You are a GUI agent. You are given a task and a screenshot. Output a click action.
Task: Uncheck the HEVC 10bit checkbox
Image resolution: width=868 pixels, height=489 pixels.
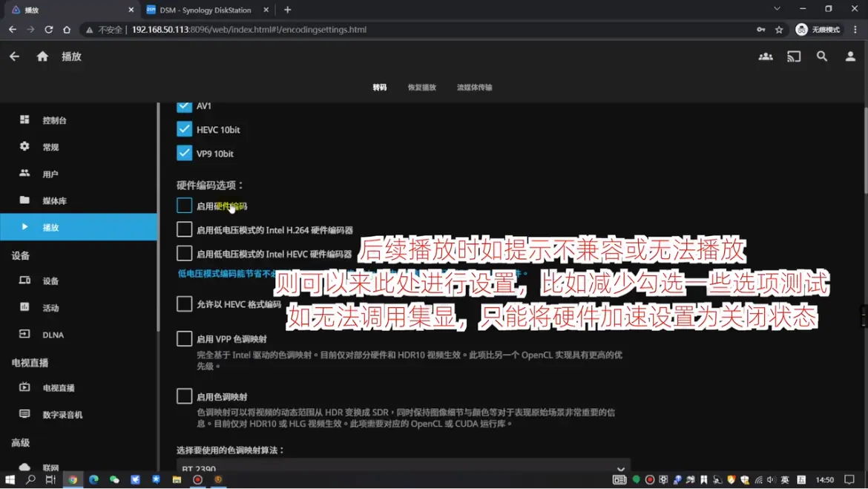(184, 129)
